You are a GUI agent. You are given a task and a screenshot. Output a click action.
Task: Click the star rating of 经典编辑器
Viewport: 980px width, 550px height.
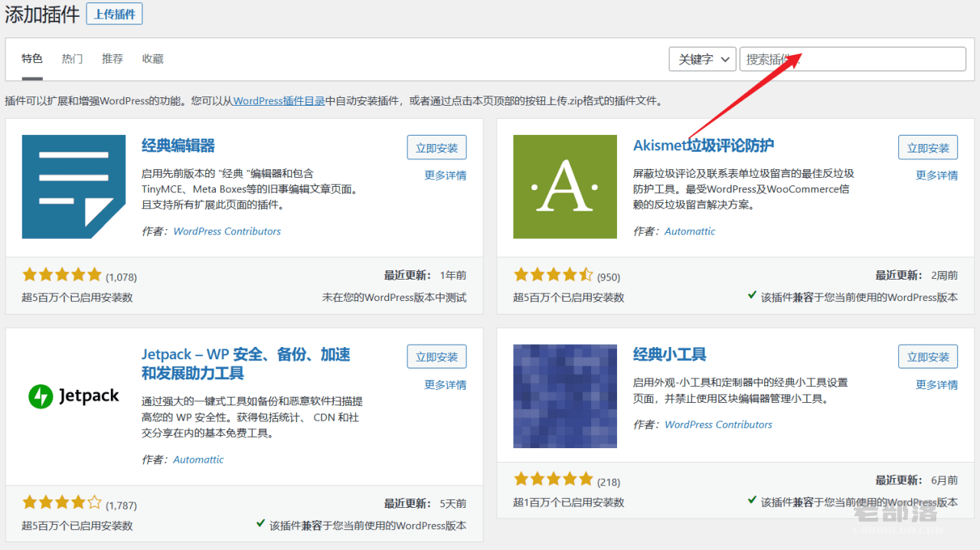(x=62, y=274)
